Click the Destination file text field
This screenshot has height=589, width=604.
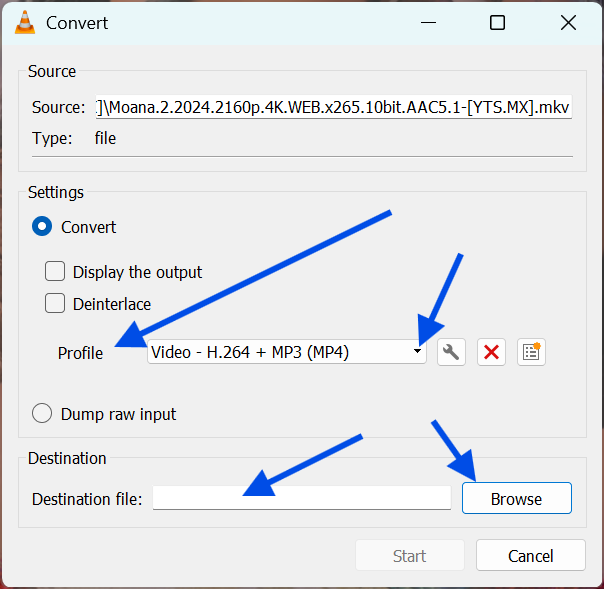pos(301,498)
